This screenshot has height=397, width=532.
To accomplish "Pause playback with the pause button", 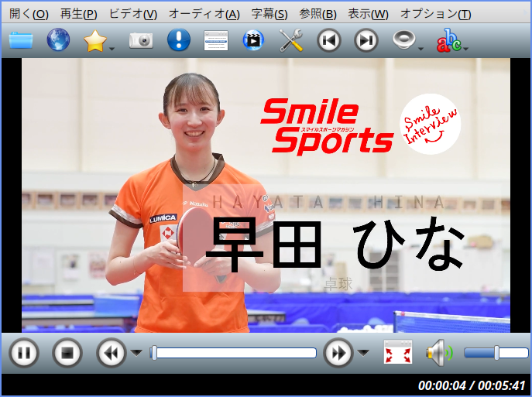I will click(x=24, y=353).
